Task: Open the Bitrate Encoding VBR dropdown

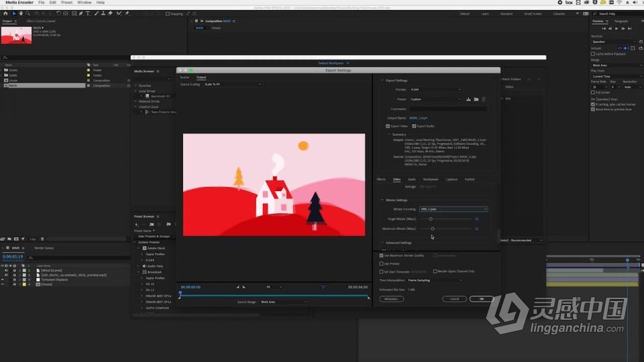Action: [x=453, y=209]
